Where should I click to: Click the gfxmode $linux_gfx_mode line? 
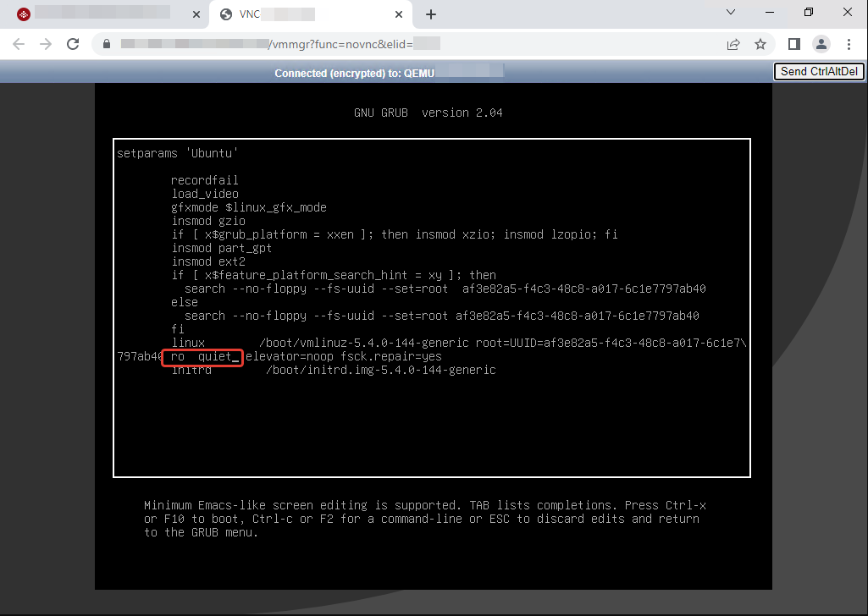249,207
